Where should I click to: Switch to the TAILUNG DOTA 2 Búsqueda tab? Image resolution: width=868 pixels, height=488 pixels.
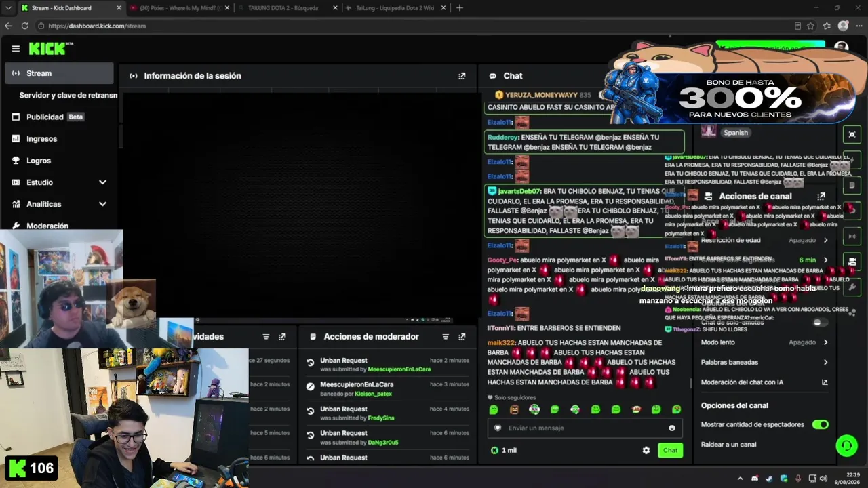pos(288,8)
